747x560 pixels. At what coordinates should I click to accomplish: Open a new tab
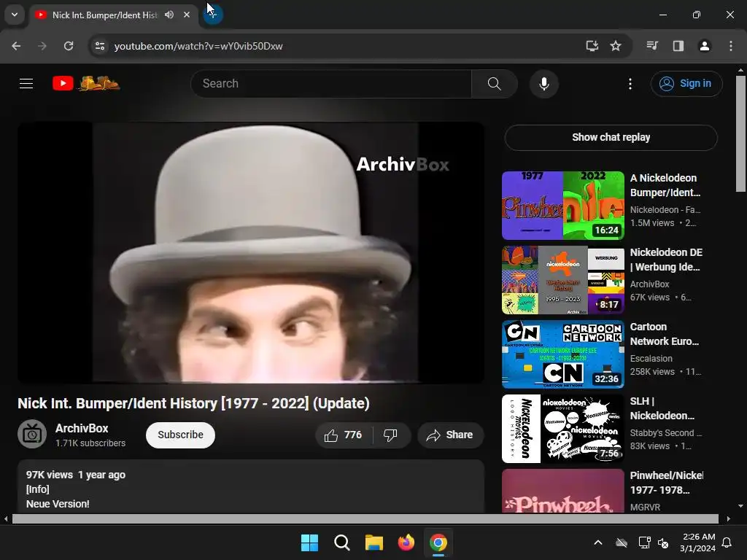click(213, 15)
